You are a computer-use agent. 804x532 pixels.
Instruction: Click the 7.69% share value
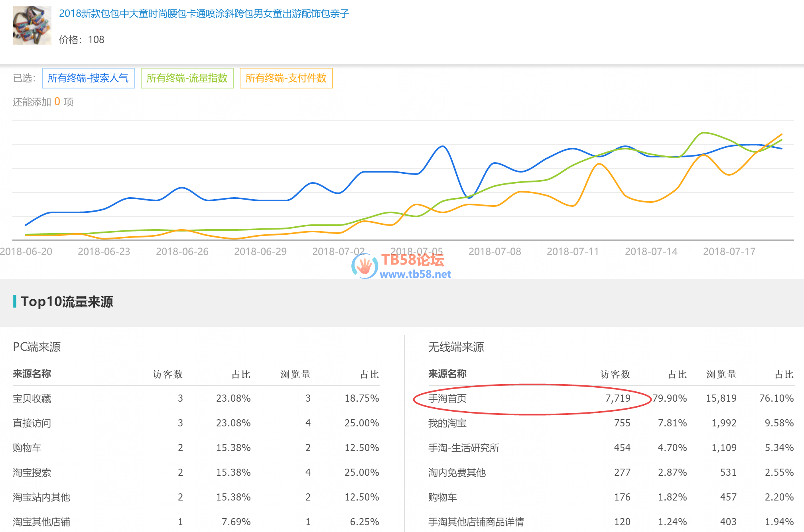tap(236, 522)
